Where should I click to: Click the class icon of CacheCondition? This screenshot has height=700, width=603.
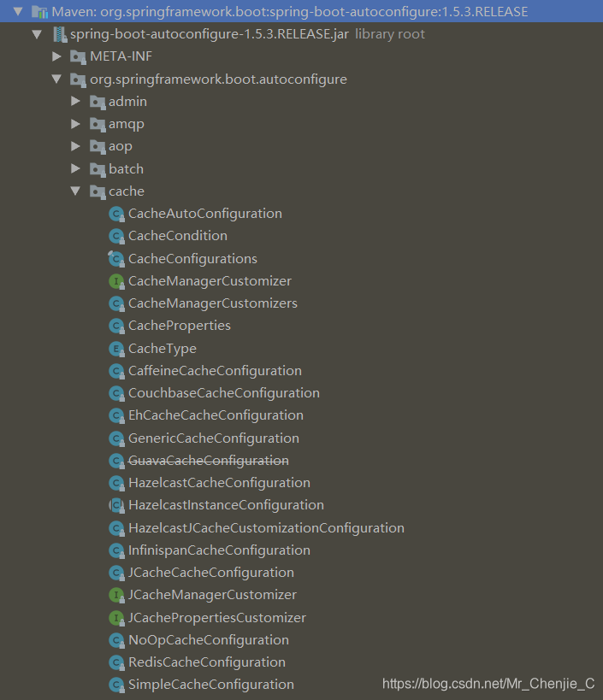click(x=116, y=237)
